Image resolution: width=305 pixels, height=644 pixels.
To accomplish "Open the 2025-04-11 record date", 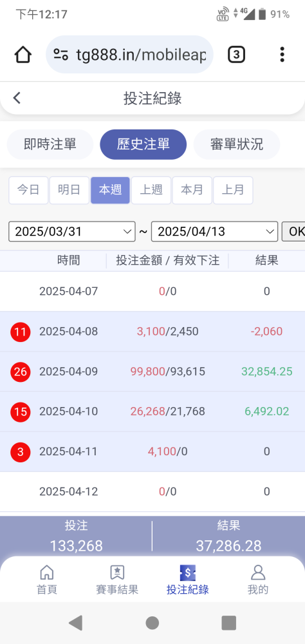I will pyautogui.click(x=69, y=452).
